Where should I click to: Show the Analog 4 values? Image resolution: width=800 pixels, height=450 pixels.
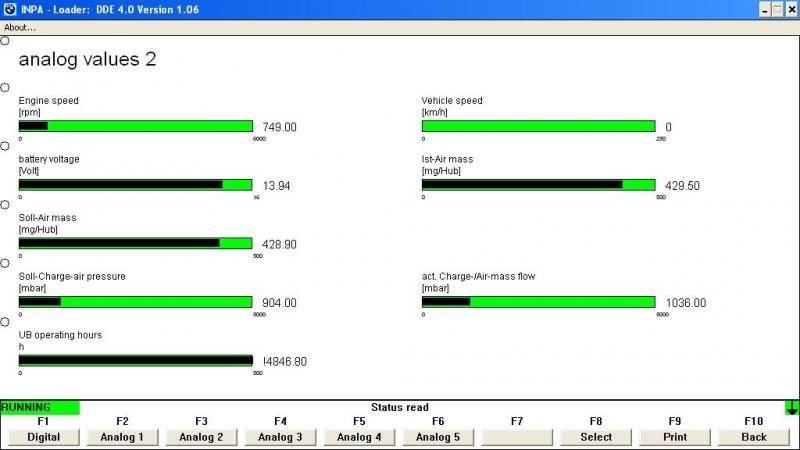pyautogui.click(x=359, y=437)
